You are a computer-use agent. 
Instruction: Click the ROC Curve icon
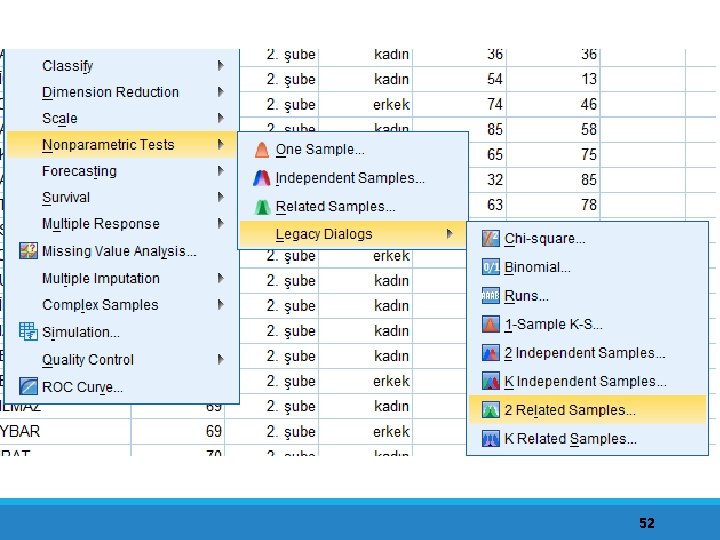point(28,386)
